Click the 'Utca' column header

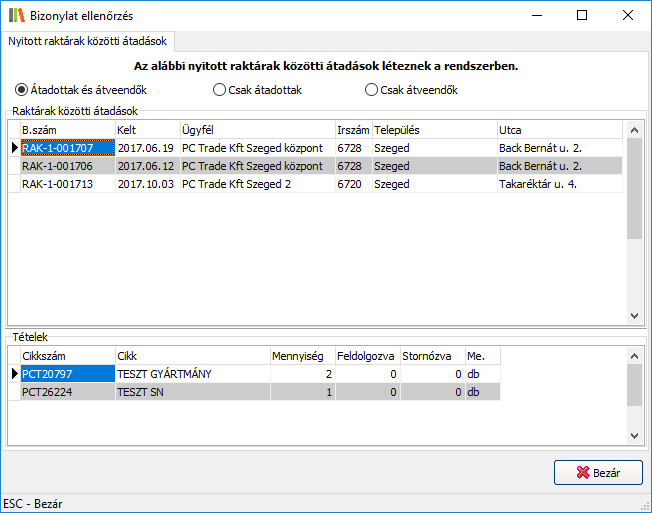pos(558,130)
